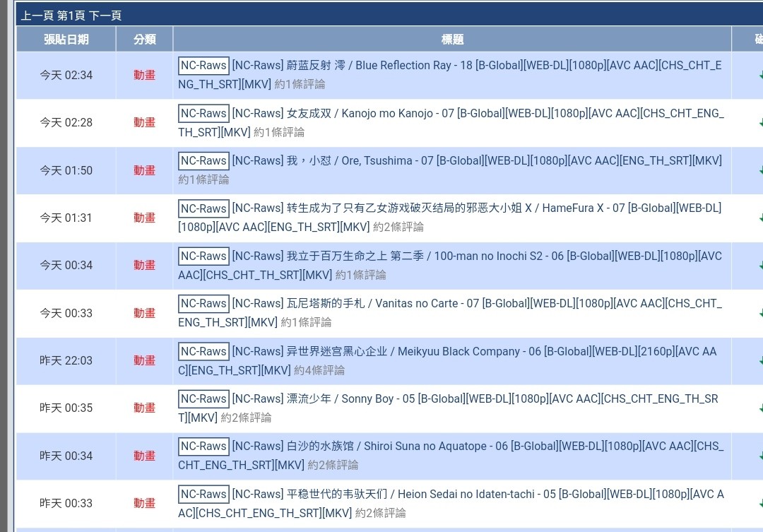Click NC-Raws tag on Kanojo mo Kanojo row
The height and width of the screenshot is (532, 763).
click(203, 113)
